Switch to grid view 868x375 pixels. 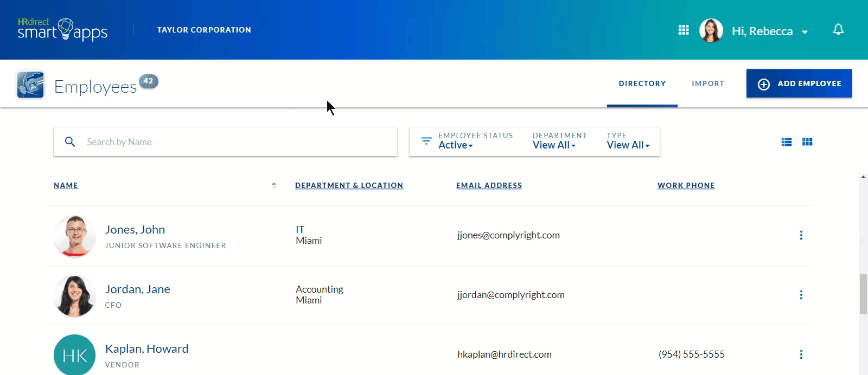[807, 142]
